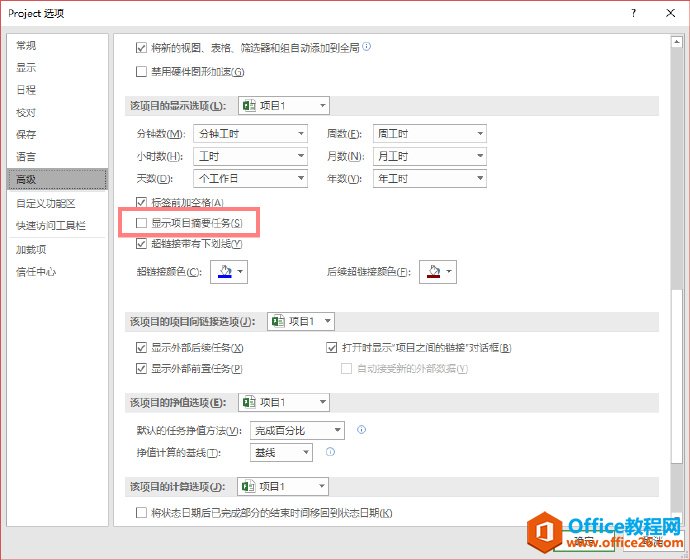The width and height of the screenshot is (690, 560).
Task: Open 月数 dropdown showing 月工时
Action: [x=429, y=156]
